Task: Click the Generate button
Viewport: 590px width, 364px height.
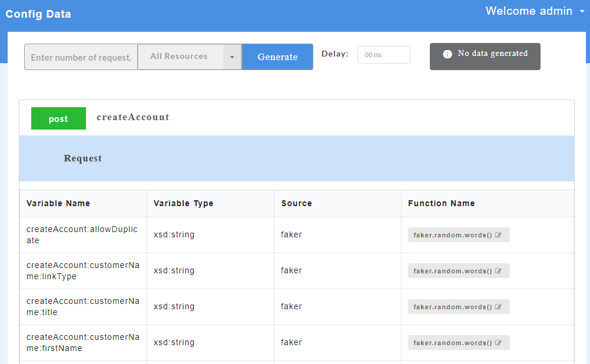Action: pyautogui.click(x=277, y=57)
